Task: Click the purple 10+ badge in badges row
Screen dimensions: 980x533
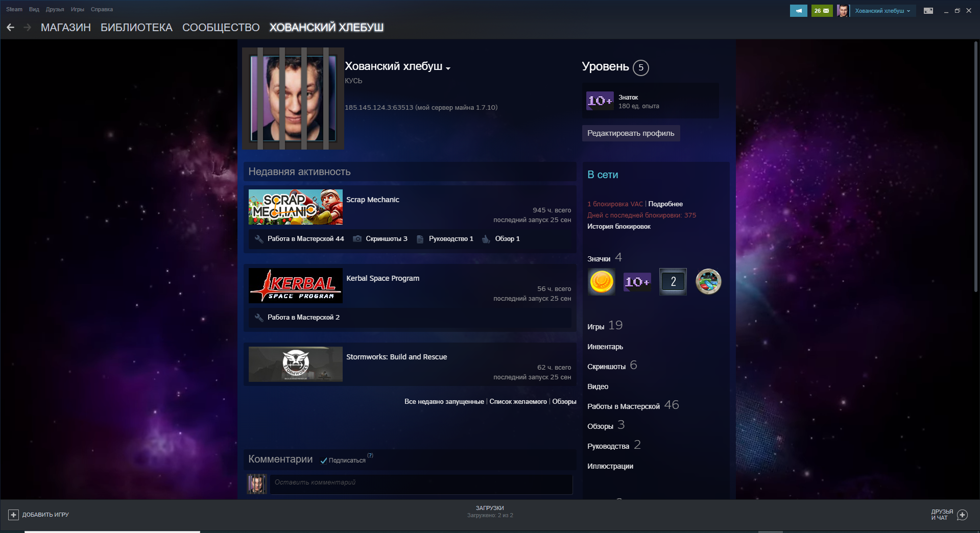Action: click(637, 282)
